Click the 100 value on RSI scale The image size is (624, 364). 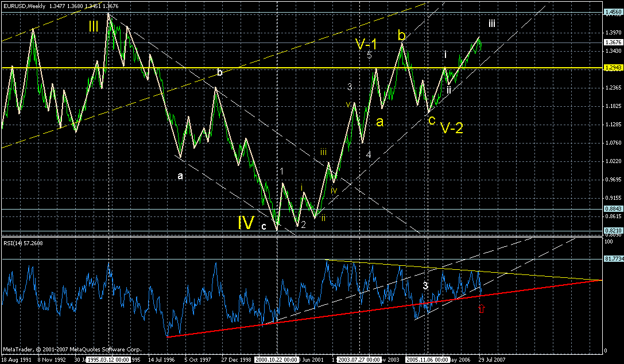pyautogui.click(x=609, y=242)
